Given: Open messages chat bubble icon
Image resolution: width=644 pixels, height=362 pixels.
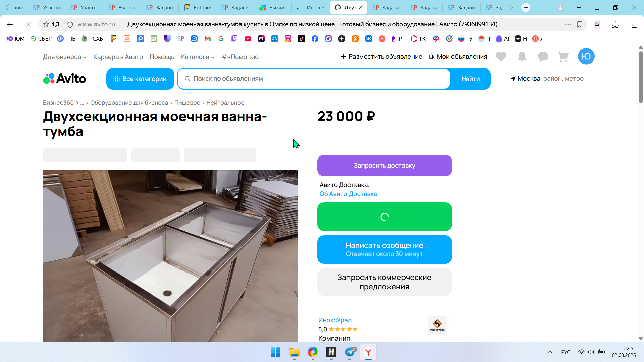Looking at the screenshot, I should pyautogui.click(x=543, y=57).
